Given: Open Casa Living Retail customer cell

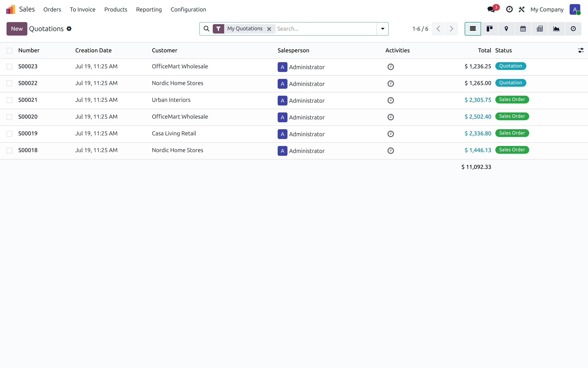Looking at the screenshot, I should coord(174,133).
